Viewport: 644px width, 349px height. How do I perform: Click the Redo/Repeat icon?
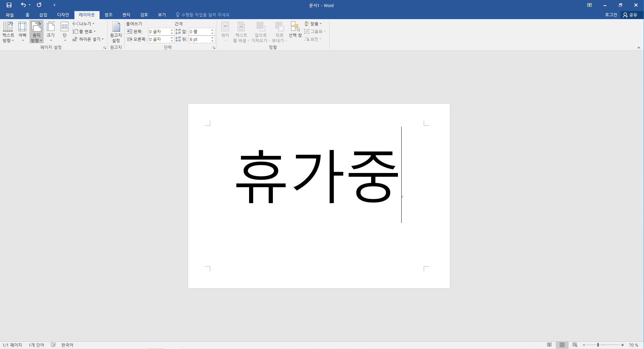tap(39, 5)
